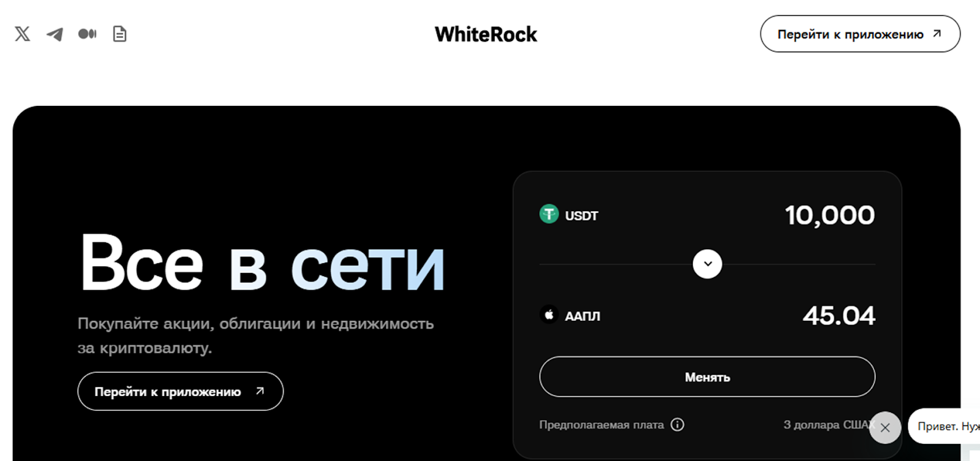
Task: Click the hero section "Перейти к приложению" button
Action: 180,391
